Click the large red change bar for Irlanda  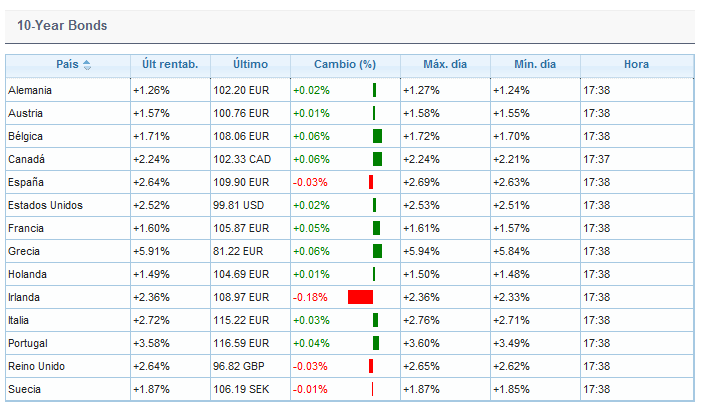pyautogui.click(x=360, y=297)
